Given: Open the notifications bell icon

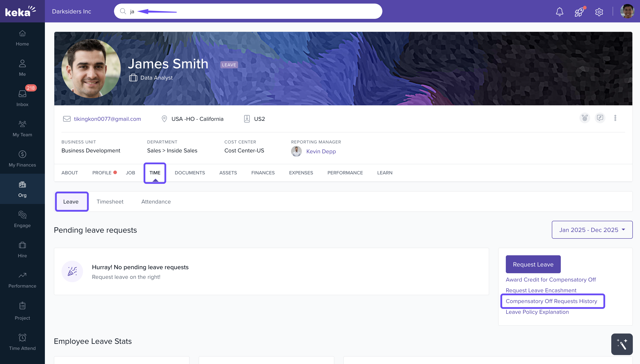Looking at the screenshot, I should pos(559,11).
